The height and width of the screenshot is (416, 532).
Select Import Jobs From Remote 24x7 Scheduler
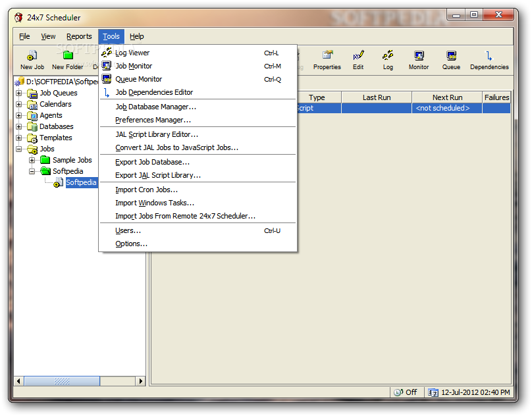pyautogui.click(x=198, y=216)
